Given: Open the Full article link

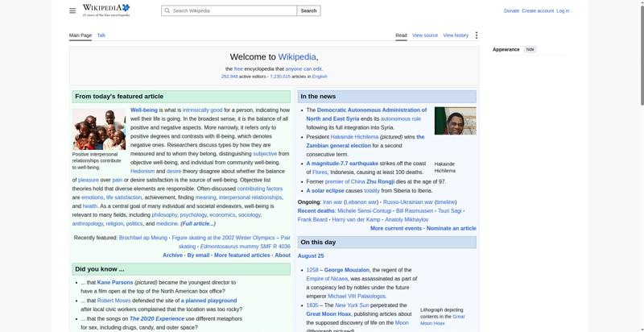Looking at the screenshot, I should (198, 223).
